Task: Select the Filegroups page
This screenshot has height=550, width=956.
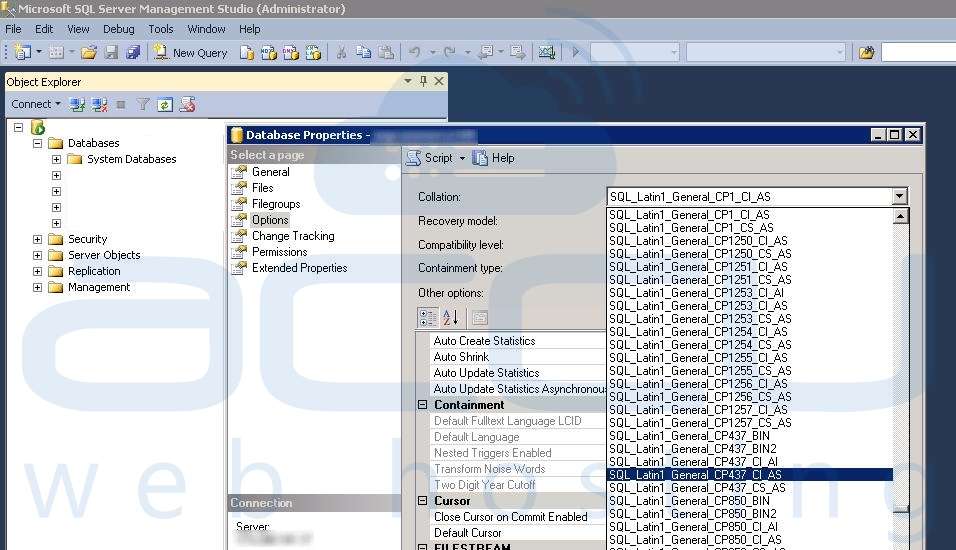Action: pyautogui.click(x=276, y=204)
